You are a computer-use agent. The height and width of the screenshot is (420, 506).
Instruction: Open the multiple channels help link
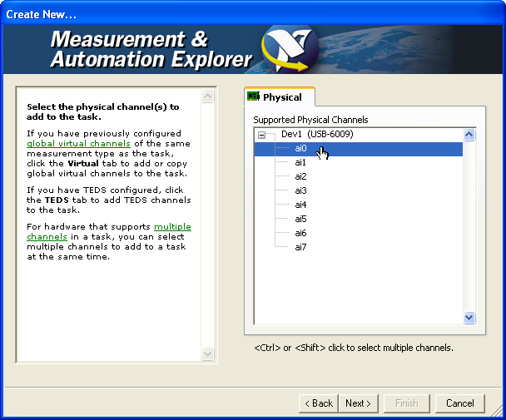point(109,231)
